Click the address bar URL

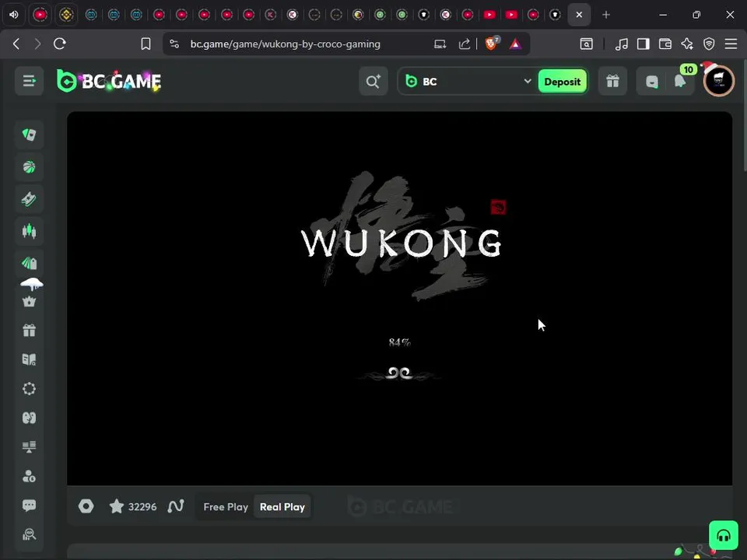286,44
